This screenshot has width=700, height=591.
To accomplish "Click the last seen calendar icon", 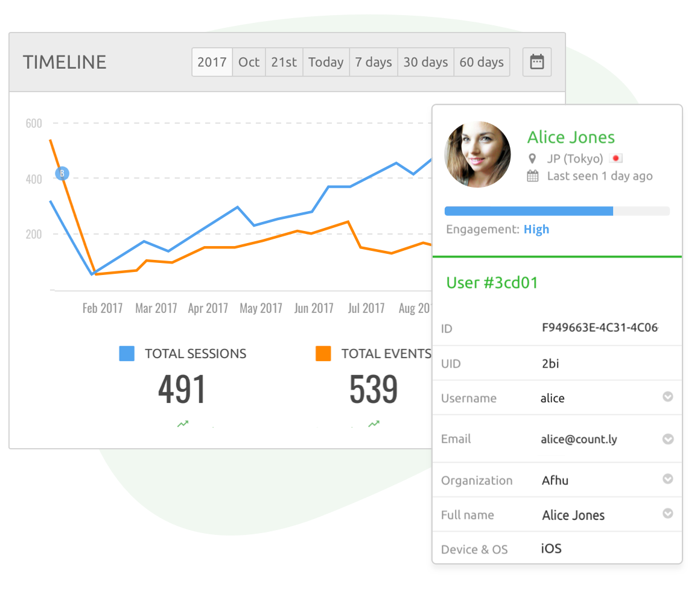I will (x=533, y=175).
